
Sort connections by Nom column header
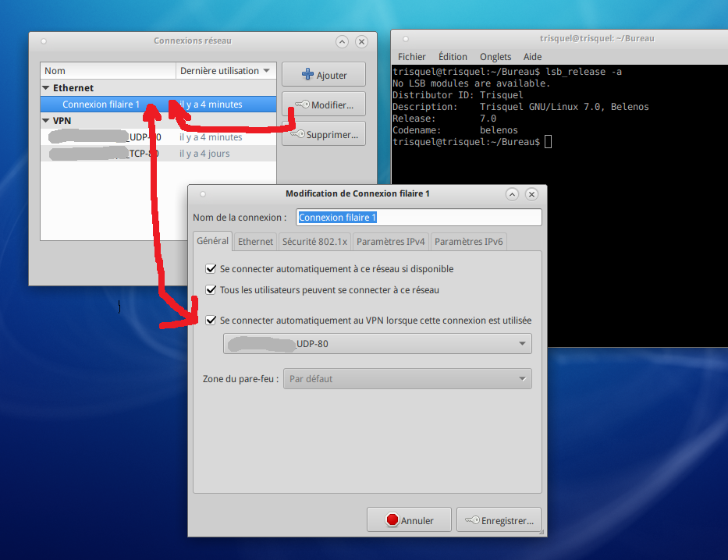pos(108,70)
